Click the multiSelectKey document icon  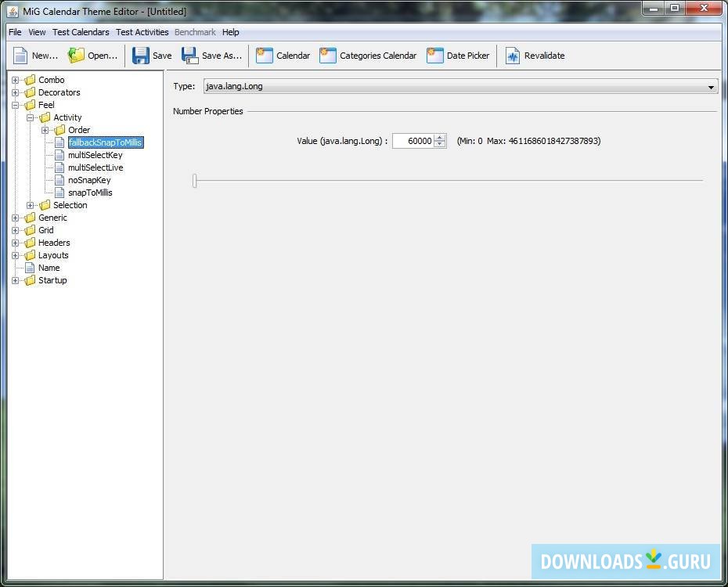pyautogui.click(x=59, y=155)
